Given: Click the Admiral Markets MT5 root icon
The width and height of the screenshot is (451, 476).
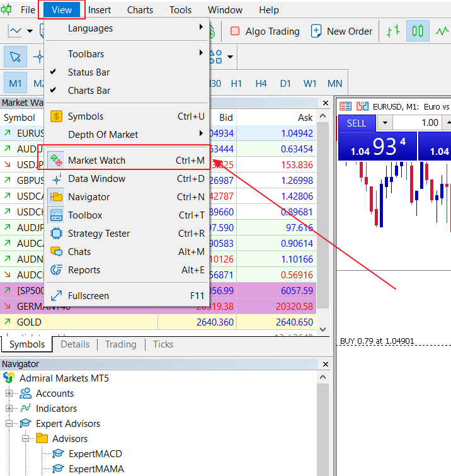Looking at the screenshot, I should pyautogui.click(x=9, y=378).
